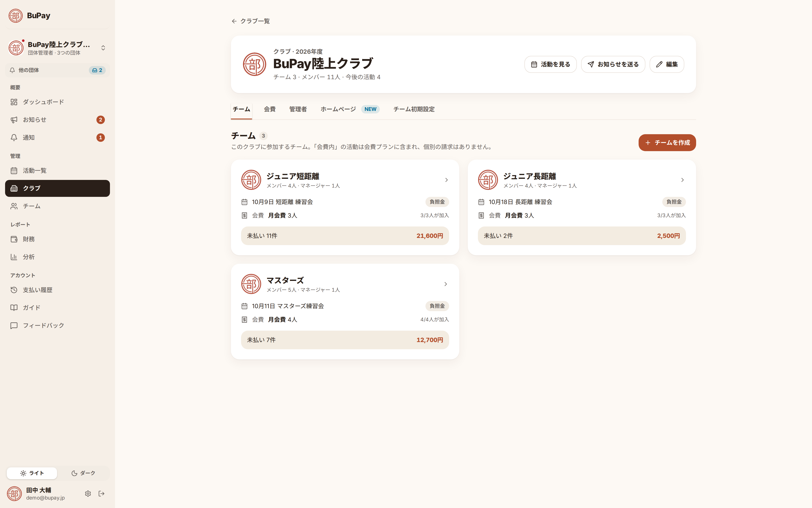Open ダッシュボード from the sidebar

click(x=57, y=102)
